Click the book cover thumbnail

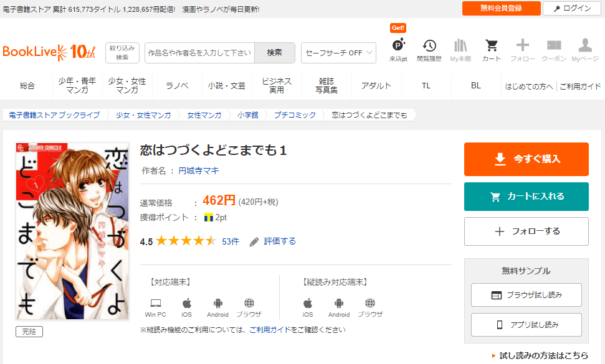click(72, 231)
